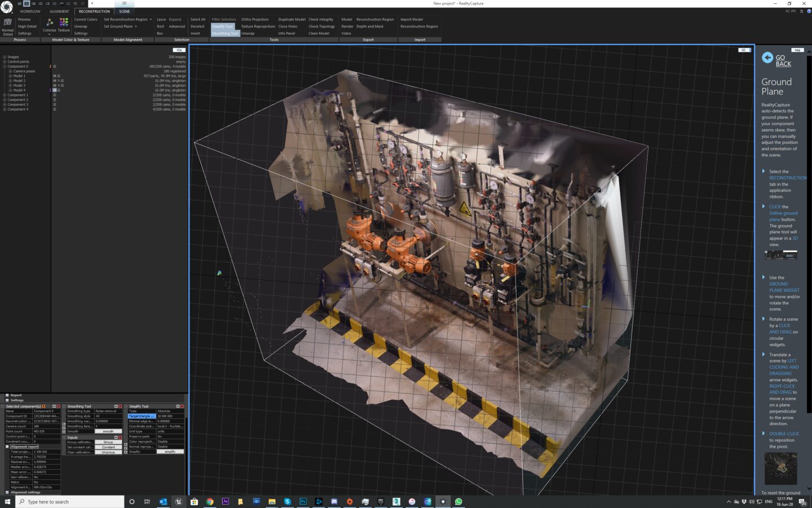Close the Simplify Tool panel

(x=182, y=406)
